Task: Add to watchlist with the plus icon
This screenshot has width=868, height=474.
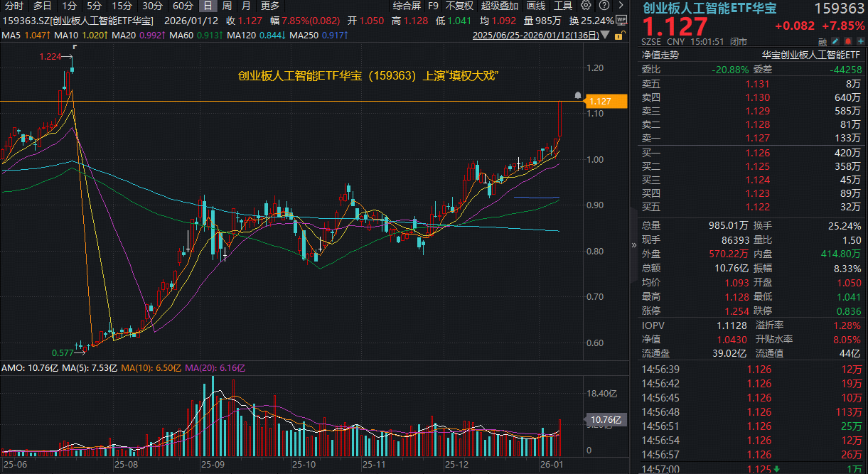Action: [860, 42]
